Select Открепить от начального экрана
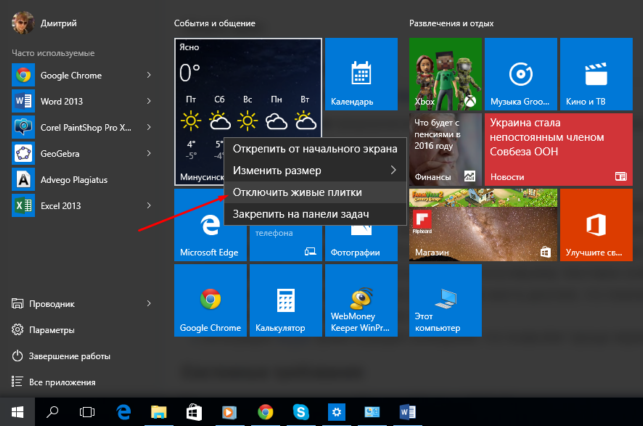This screenshot has height=426, width=643. click(315, 149)
